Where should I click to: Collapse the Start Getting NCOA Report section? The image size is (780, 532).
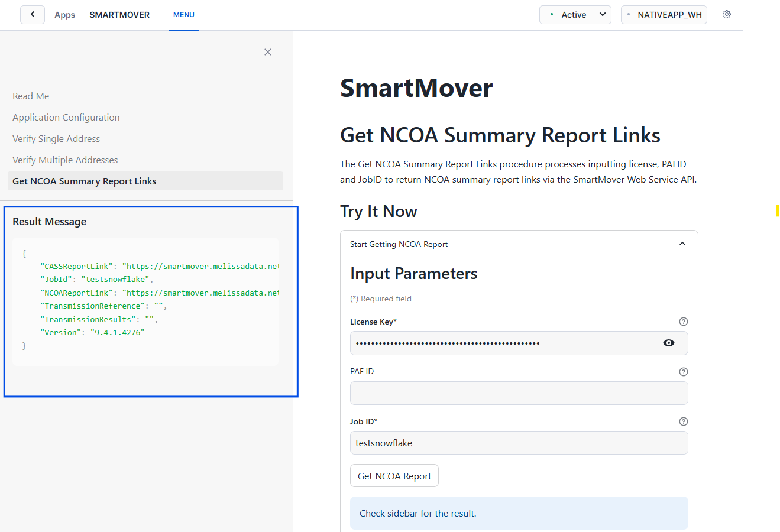pos(682,244)
